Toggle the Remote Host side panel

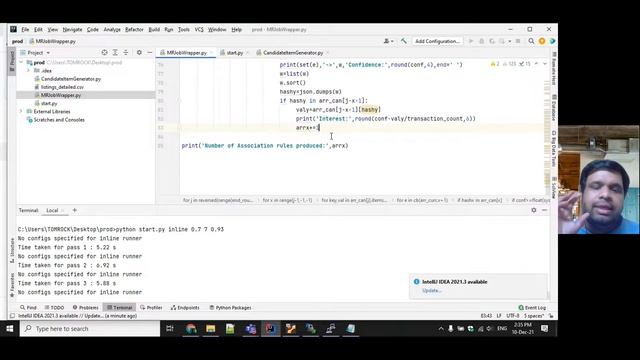[x=554, y=69]
